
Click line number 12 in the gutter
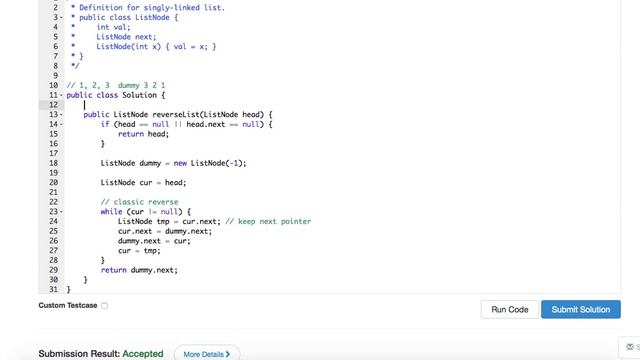[x=53, y=105]
